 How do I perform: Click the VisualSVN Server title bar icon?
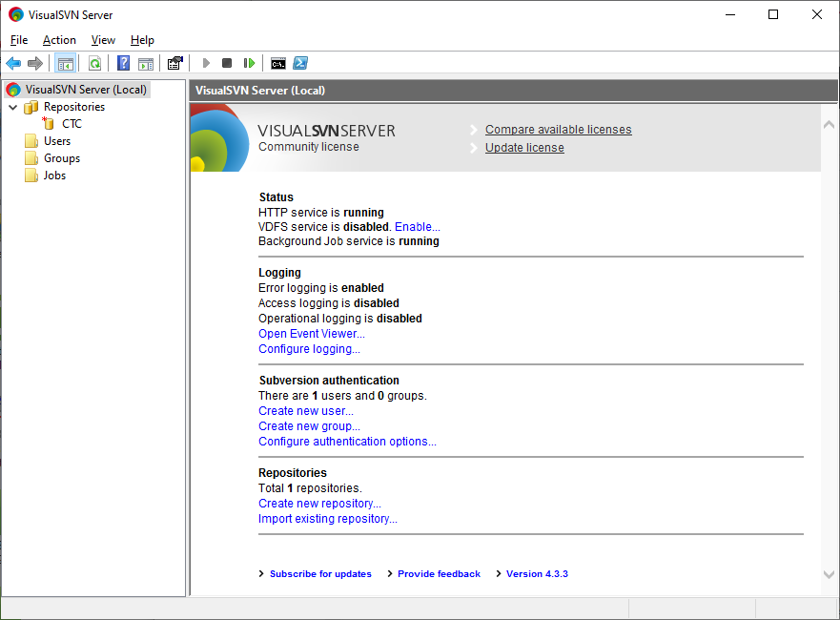(16, 14)
